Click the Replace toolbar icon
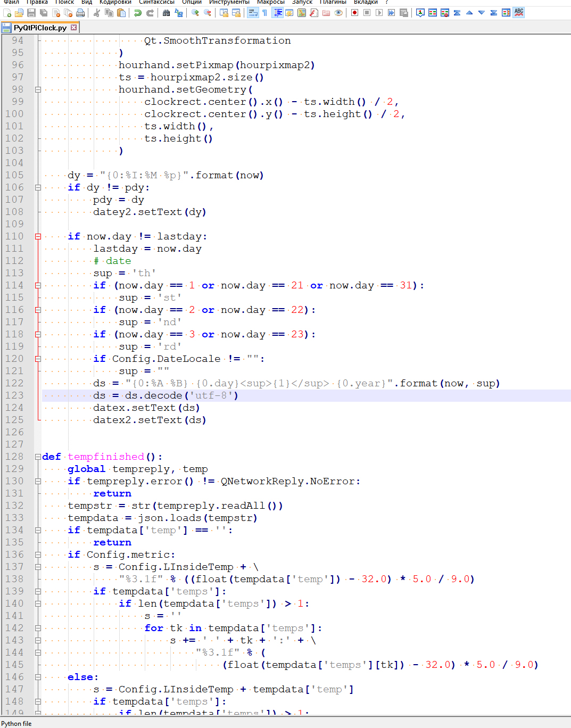This screenshot has height=728, width=571. [x=179, y=13]
